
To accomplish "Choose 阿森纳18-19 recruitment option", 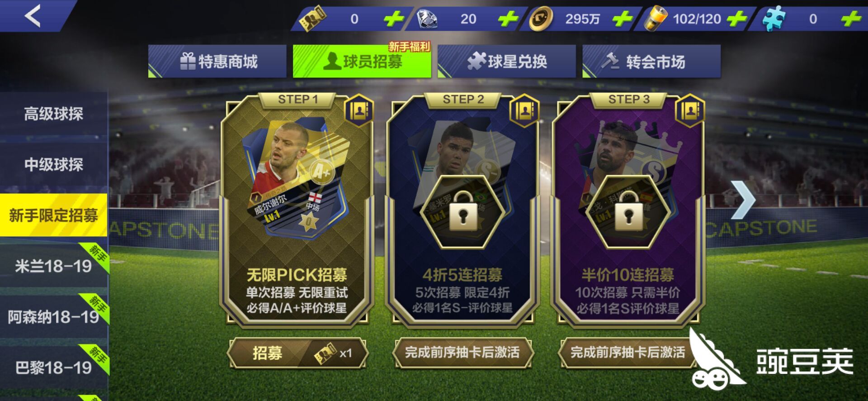I will [x=53, y=317].
